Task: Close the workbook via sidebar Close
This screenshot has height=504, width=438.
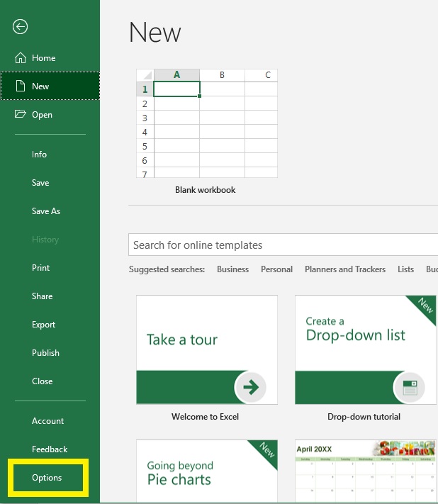Action: [42, 381]
